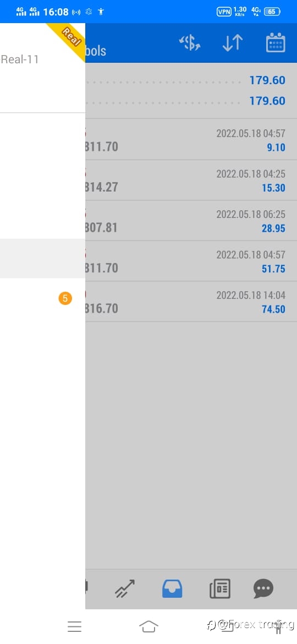Open the trade with 15.30 profit
The width and height of the screenshot is (297, 644).
[x=191, y=181]
